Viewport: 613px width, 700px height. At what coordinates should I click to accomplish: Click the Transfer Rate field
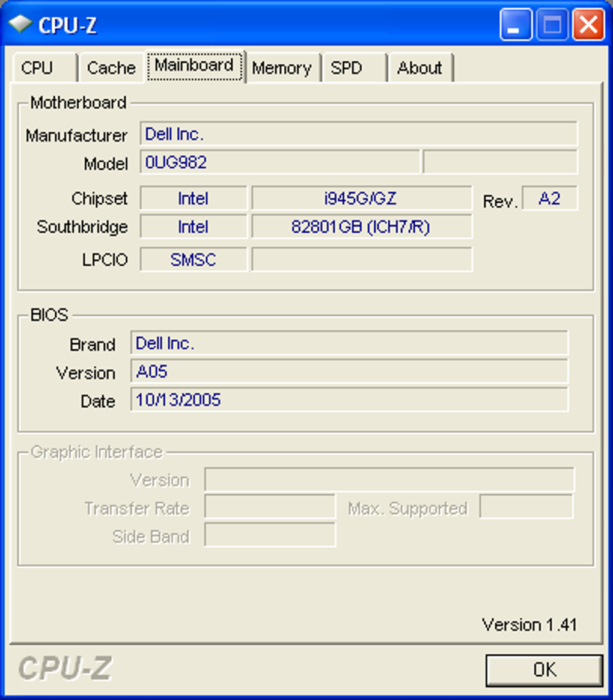[269, 508]
